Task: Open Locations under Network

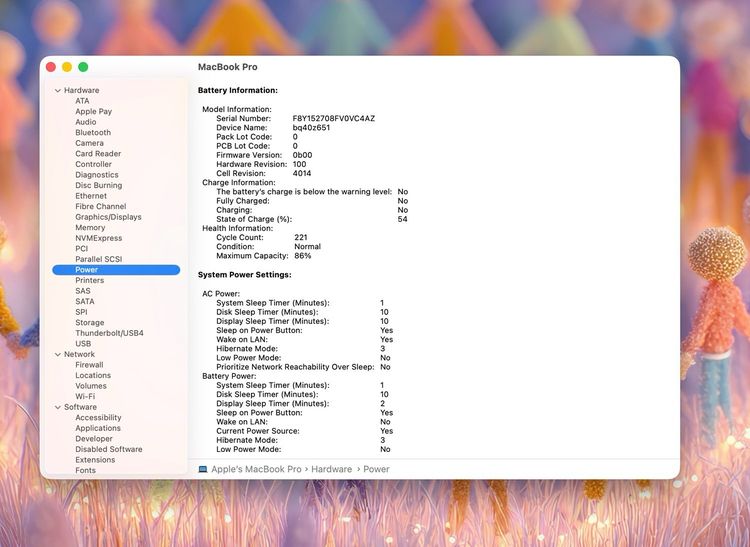Action: click(93, 375)
